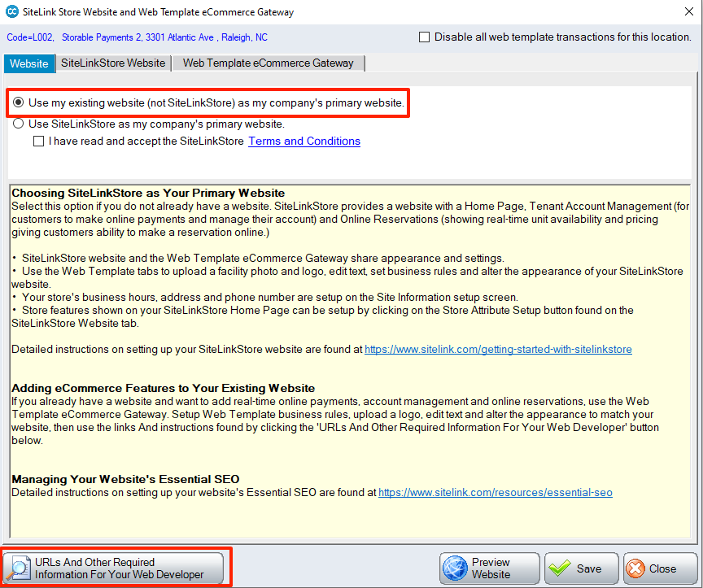This screenshot has width=703, height=588.
Task: Click the globe icon on Preview Website
Action: [x=455, y=568]
